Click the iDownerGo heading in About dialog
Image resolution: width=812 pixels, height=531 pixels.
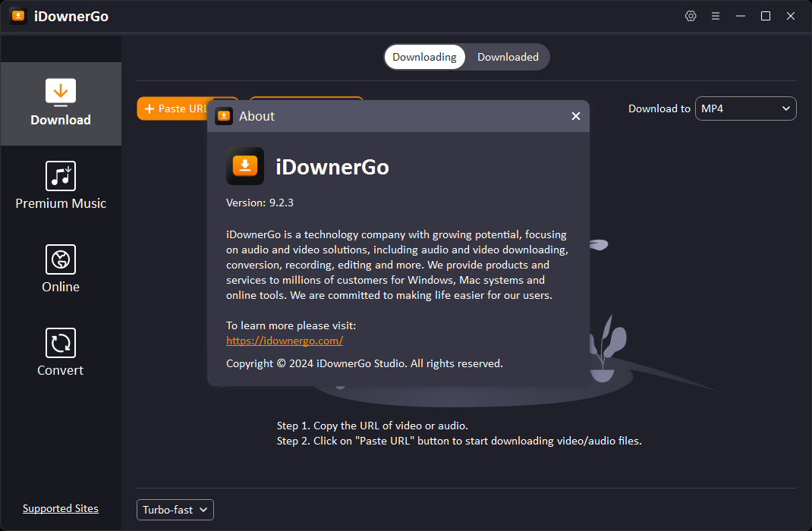tap(332, 167)
